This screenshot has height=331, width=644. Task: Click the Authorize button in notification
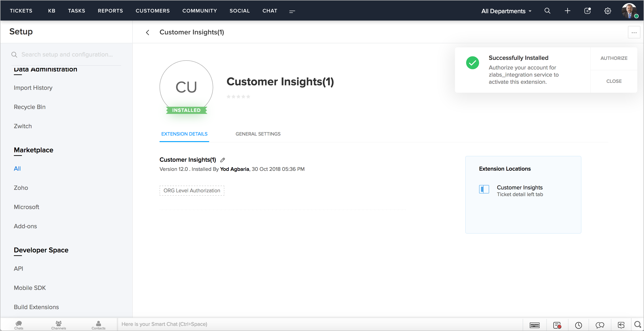(614, 58)
